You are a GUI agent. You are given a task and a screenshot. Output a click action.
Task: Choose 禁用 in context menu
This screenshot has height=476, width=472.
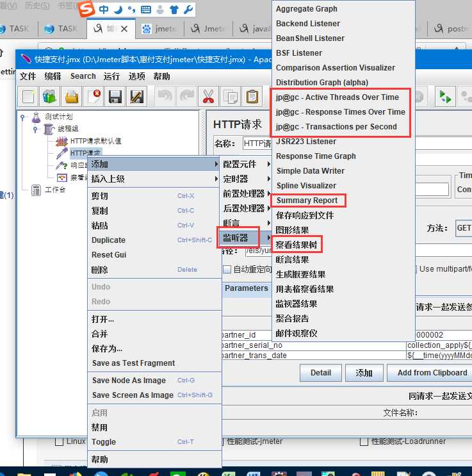[154, 427]
